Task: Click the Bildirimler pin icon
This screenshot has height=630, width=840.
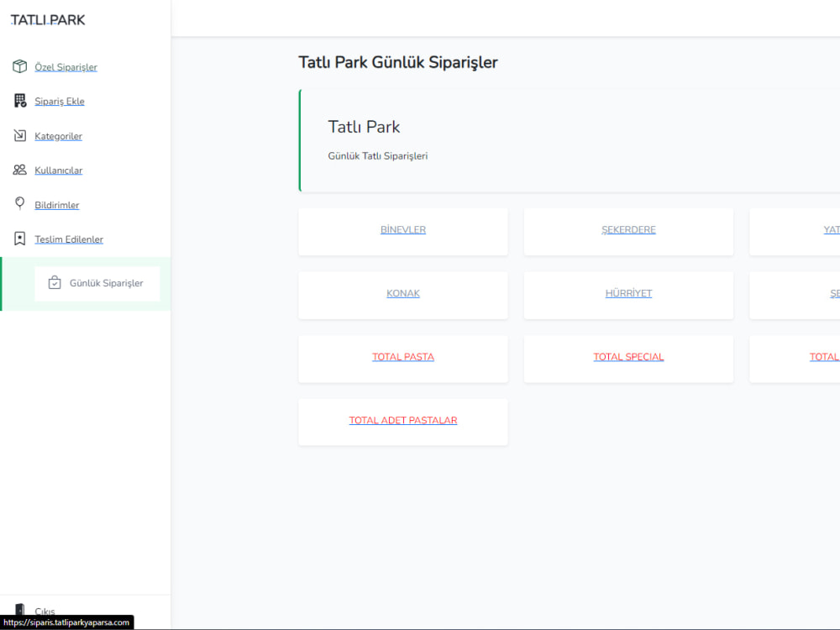Action: click(20, 203)
